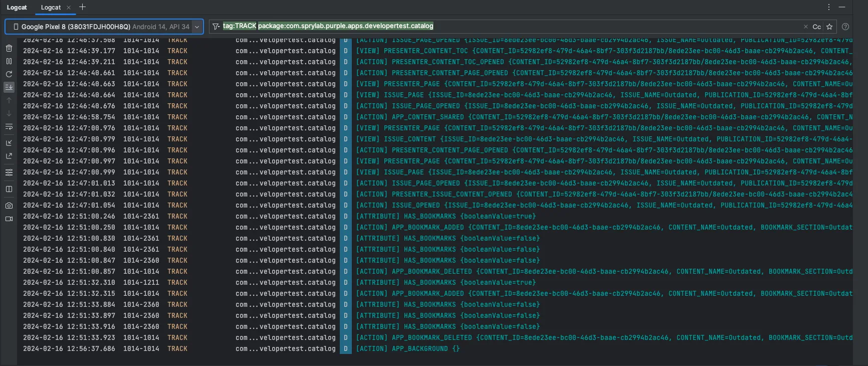Open Logcat filter help
The image size is (868, 366).
click(x=845, y=27)
